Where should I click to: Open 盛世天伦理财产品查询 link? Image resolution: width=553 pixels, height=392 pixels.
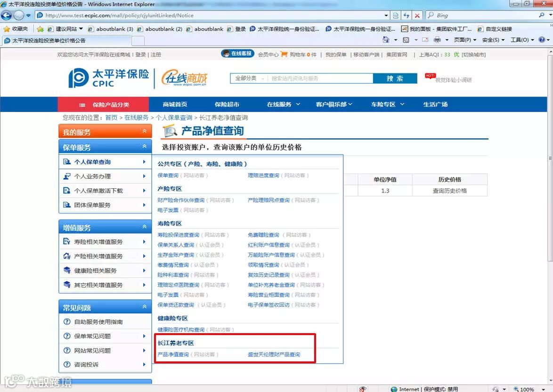(274, 354)
